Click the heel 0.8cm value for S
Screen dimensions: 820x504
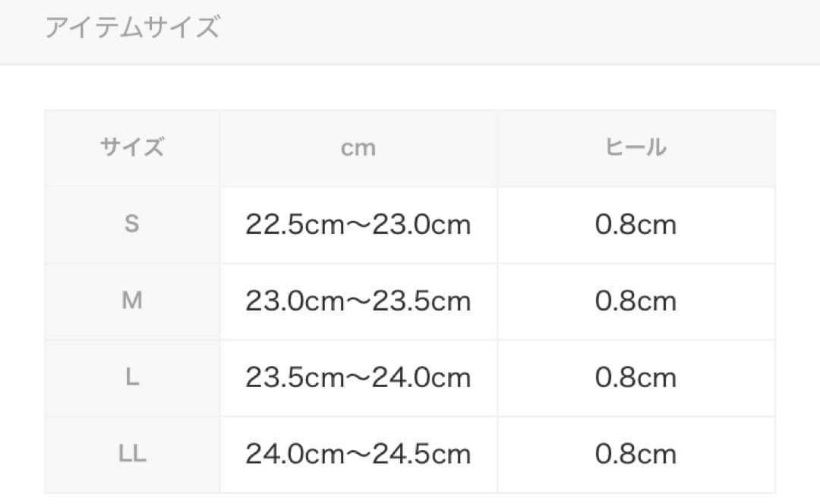click(x=635, y=225)
